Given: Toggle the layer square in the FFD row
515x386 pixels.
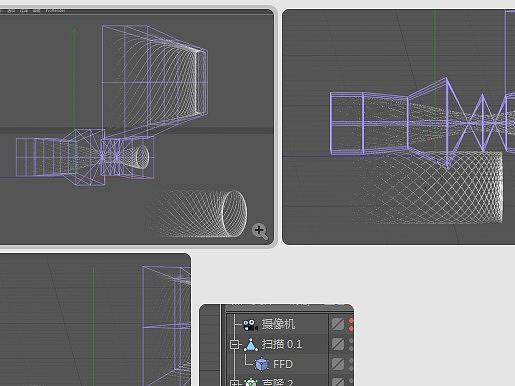Looking at the screenshot, I should [x=338, y=364].
